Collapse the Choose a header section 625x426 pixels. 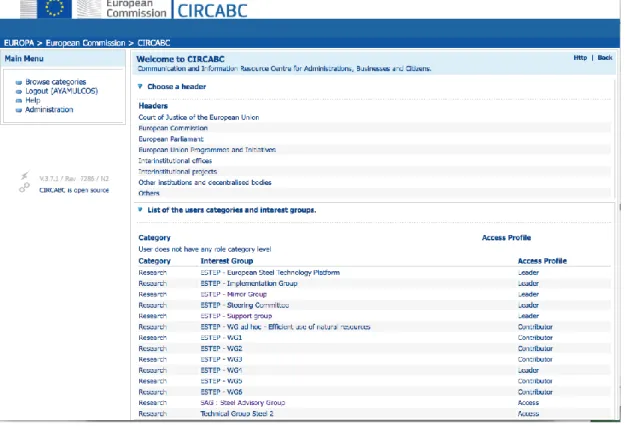[140, 86]
